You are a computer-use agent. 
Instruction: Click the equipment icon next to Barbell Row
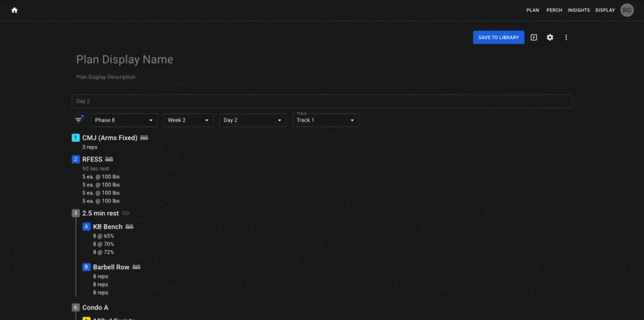136,268
